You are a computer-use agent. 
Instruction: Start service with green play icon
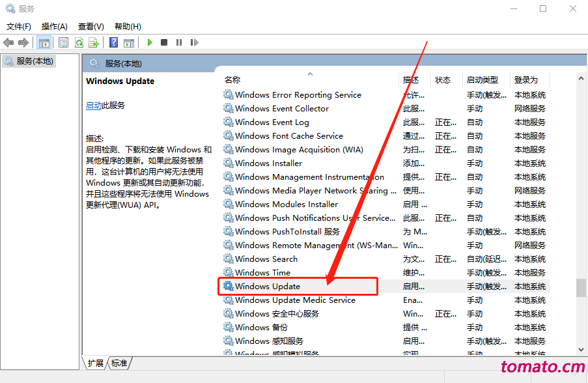tap(150, 42)
